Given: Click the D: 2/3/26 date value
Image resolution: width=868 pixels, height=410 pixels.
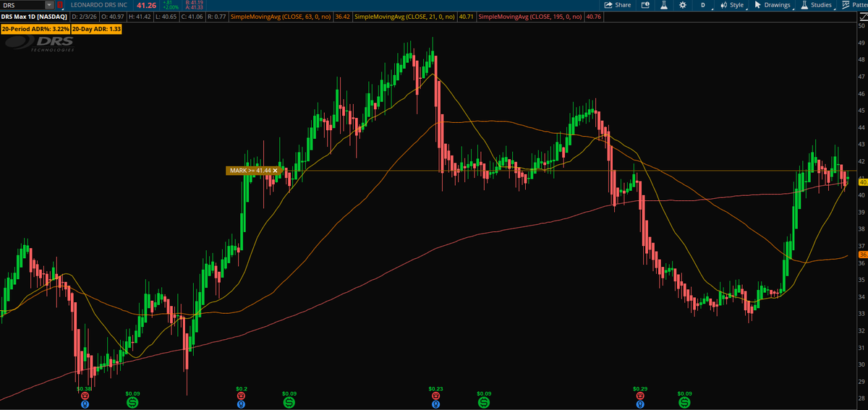Looking at the screenshot, I should pos(83,16).
